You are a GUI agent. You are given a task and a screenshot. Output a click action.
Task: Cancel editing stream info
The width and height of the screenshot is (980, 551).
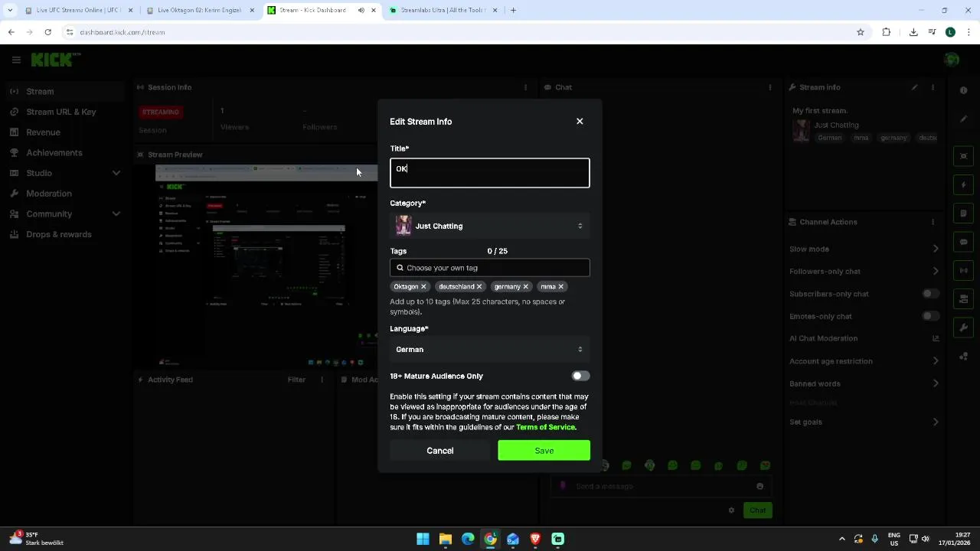440,451
